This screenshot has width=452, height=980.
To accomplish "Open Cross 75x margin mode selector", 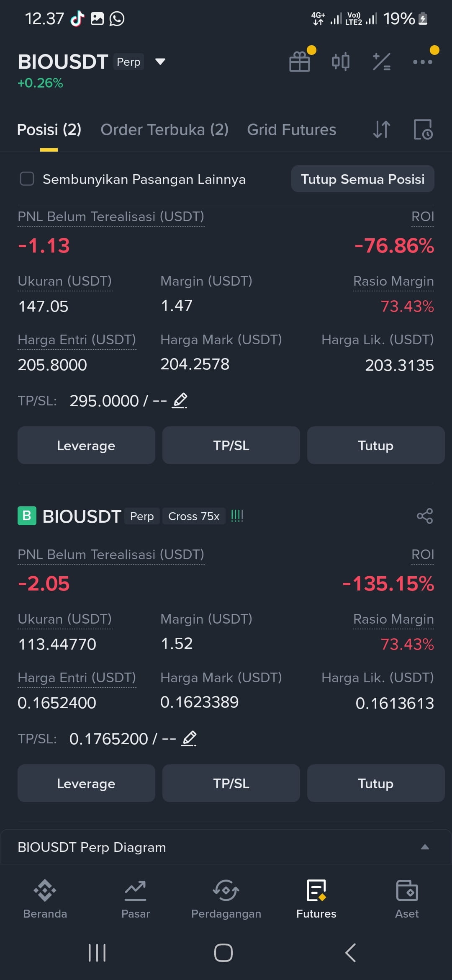I will tap(194, 516).
